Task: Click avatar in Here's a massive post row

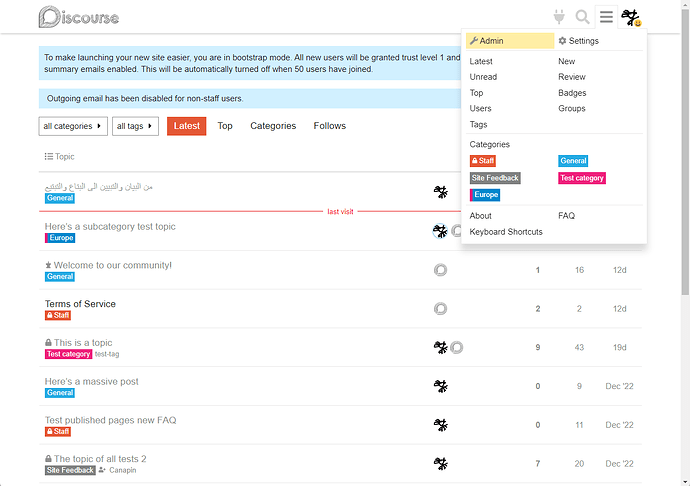Action: [x=440, y=386]
